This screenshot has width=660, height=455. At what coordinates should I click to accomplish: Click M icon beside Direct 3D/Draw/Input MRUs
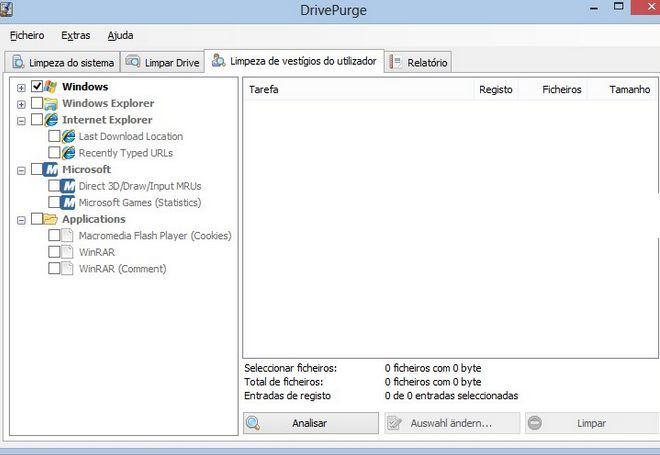(67, 186)
